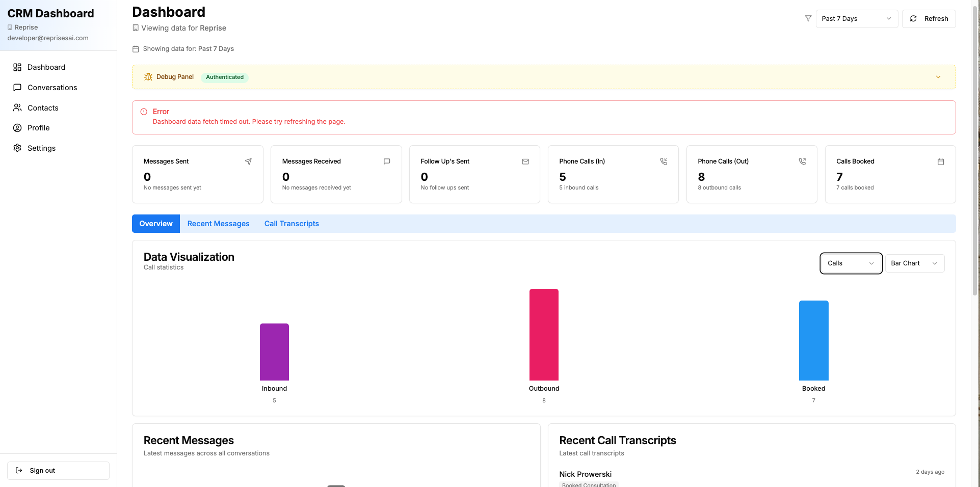Select the Dashboard grid icon in sidebar
The width and height of the screenshot is (980, 487).
click(x=17, y=67)
